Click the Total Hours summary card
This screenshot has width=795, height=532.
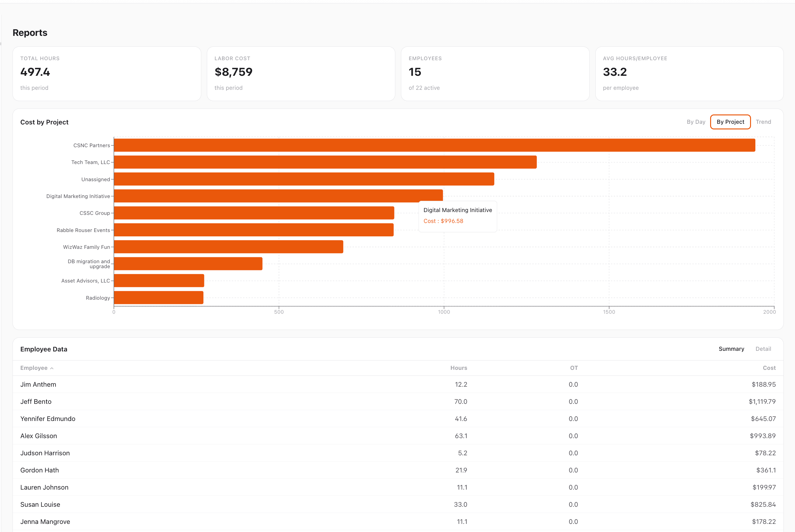tap(107, 74)
